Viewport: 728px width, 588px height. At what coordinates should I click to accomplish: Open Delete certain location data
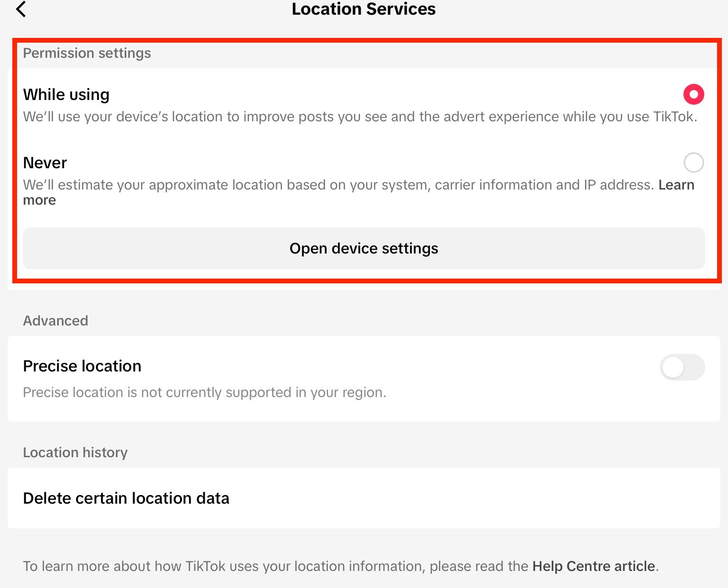pyautogui.click(x=126, y=498)
